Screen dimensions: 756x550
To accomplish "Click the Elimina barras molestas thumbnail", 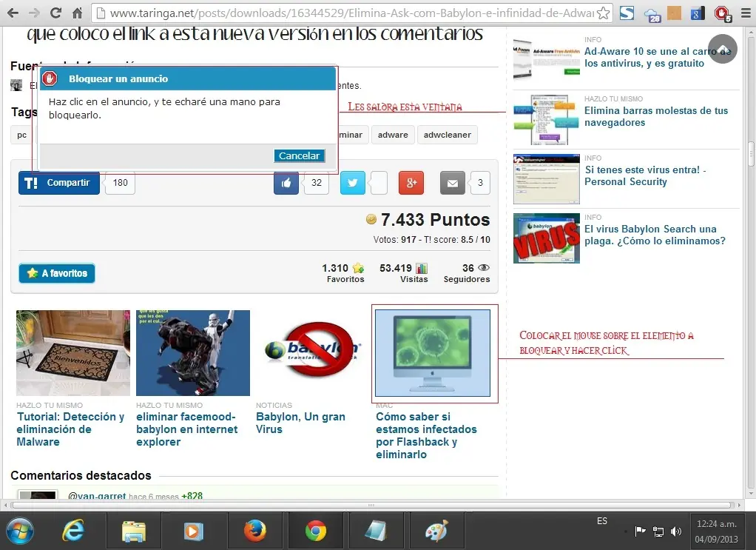I will 546,120.
